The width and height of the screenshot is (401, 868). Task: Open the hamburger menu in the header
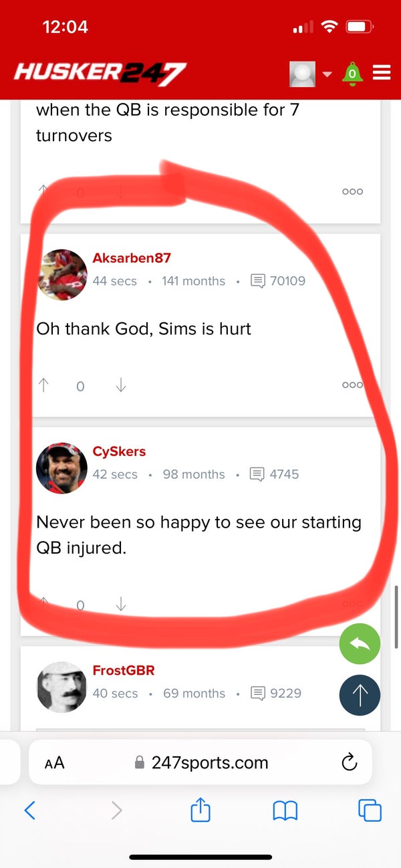click(382, 72)
